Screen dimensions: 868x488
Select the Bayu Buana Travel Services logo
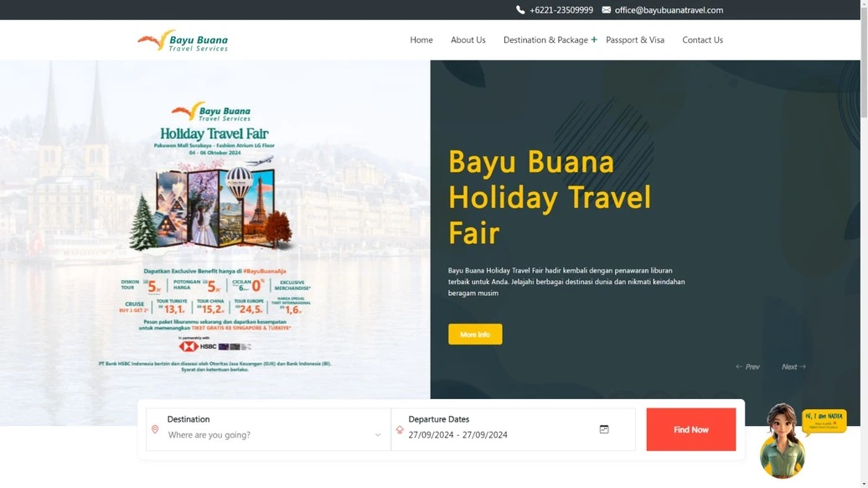[x=182, y=39]
